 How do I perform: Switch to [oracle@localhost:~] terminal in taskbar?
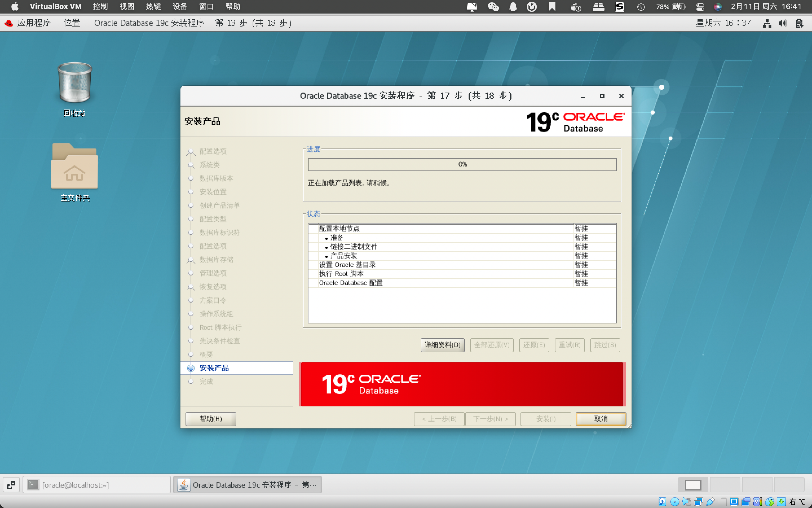pos(97,485)
